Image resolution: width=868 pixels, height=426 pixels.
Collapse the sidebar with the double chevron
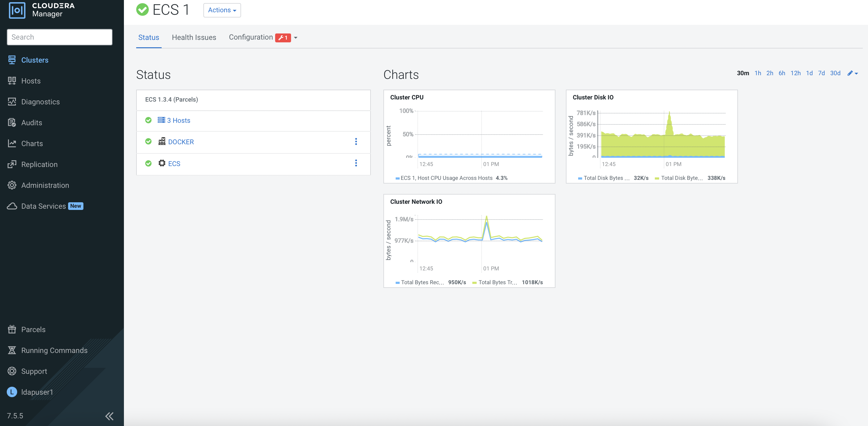(x=109, y=416)
